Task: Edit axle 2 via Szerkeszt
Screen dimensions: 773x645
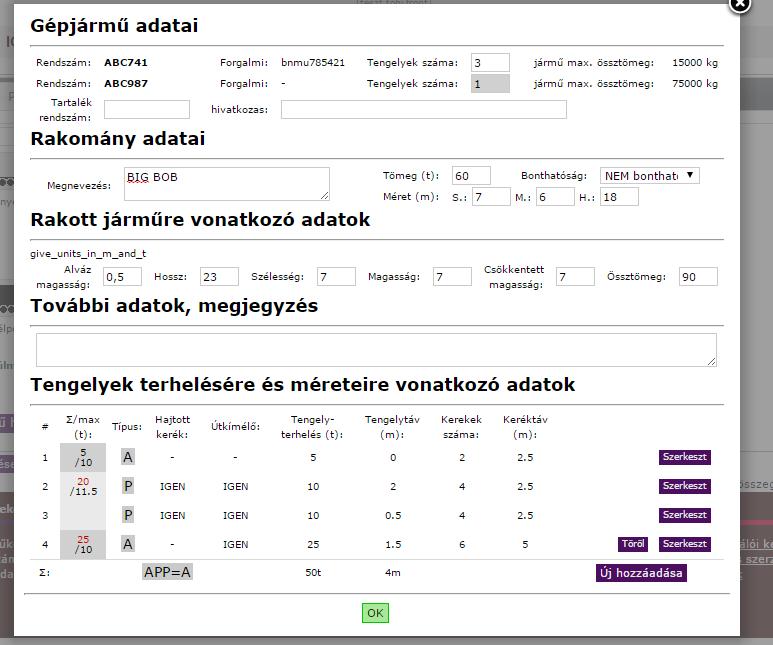Action: [x=685, y=486]
